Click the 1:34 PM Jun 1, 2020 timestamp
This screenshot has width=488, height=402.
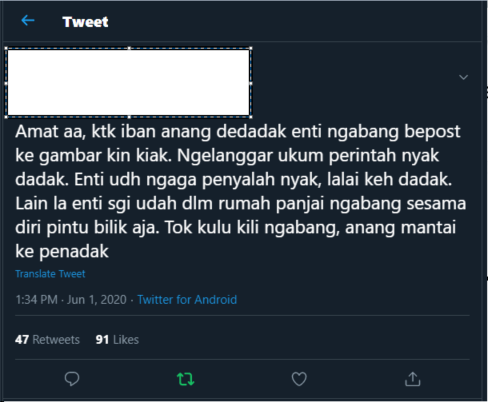click(71, 299)
